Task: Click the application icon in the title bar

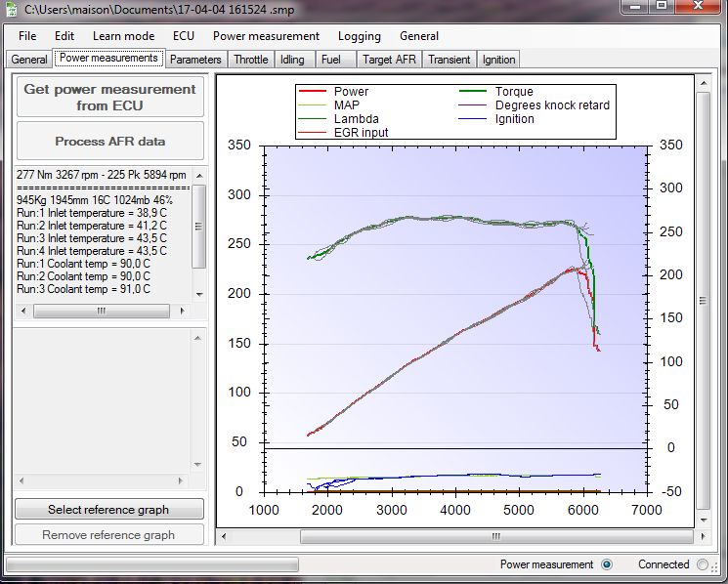Action: [x=13, y=9]
